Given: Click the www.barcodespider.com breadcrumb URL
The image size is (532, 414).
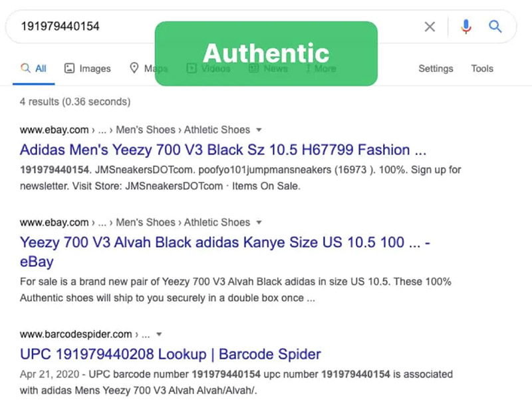Looking at the screenshot, I should (75, 334).
